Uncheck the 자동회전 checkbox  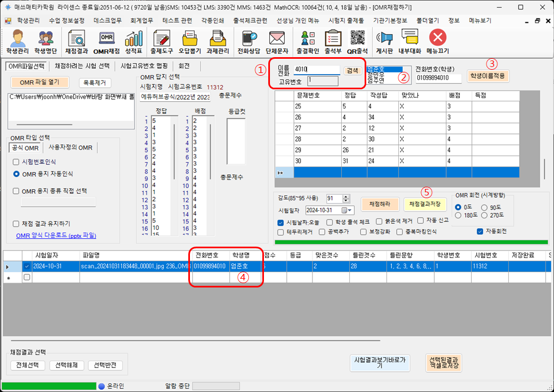[480, 231]
